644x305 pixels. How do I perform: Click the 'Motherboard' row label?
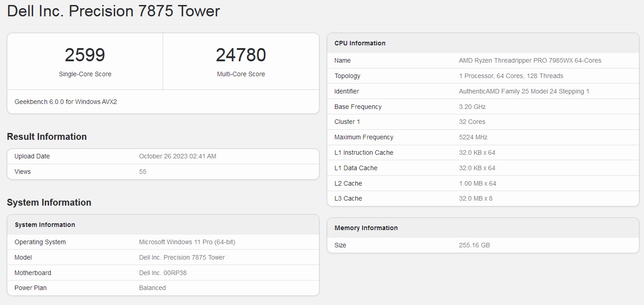point(33,273)
